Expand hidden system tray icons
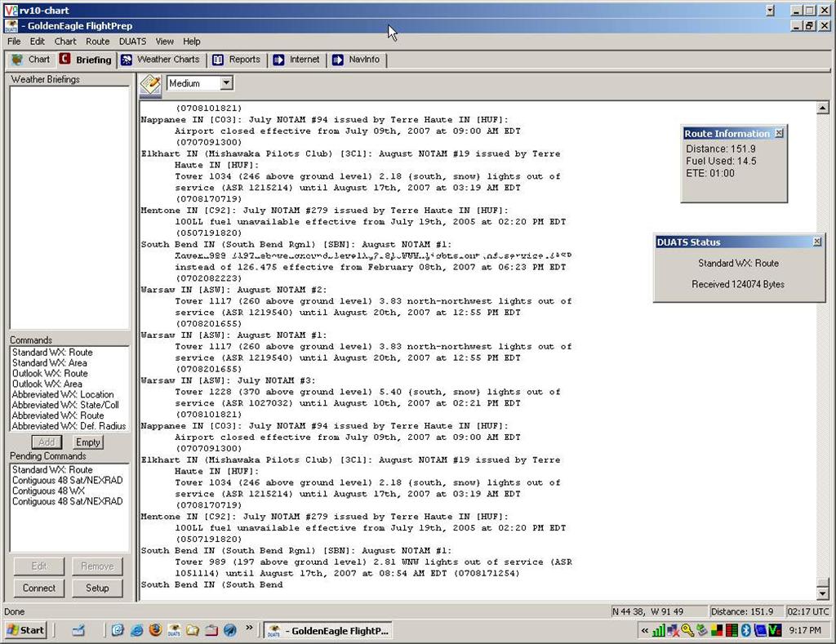 point(645,631)
